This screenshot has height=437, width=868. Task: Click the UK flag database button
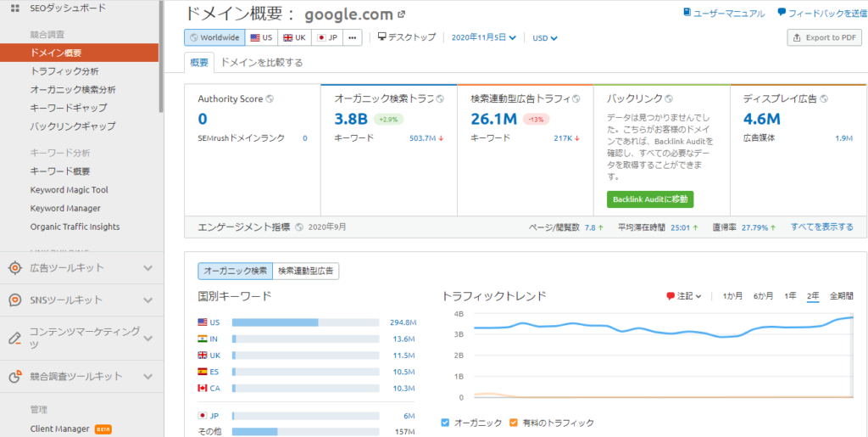tap(294, 37)
